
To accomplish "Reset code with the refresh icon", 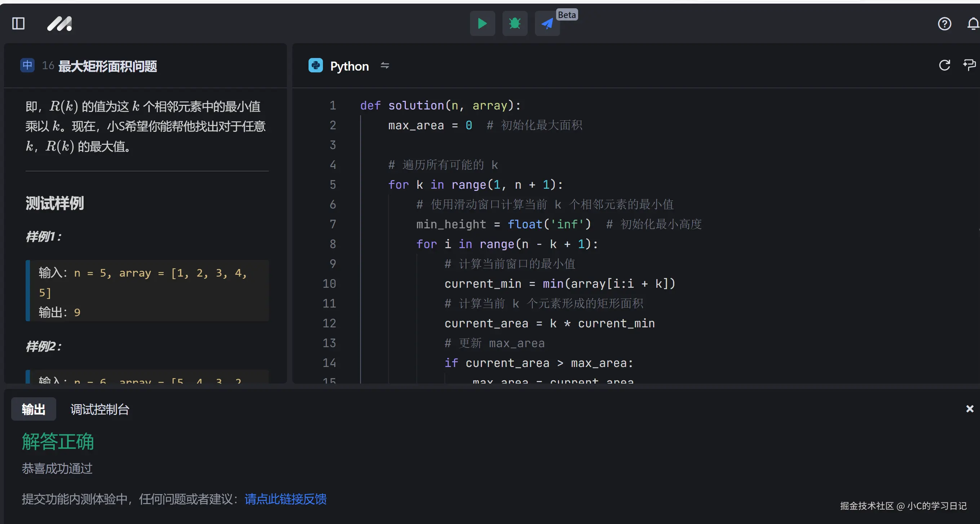I will point(944,66).
